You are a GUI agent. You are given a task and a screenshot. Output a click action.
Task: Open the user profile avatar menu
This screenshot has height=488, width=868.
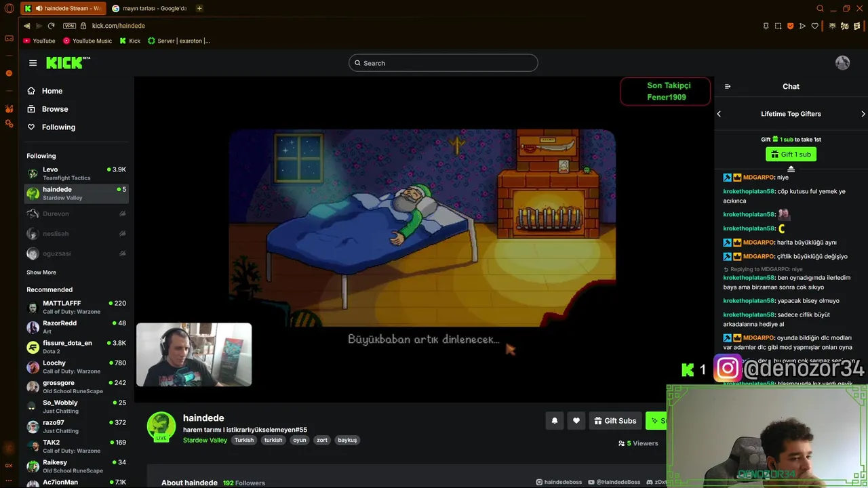point(842,63)
